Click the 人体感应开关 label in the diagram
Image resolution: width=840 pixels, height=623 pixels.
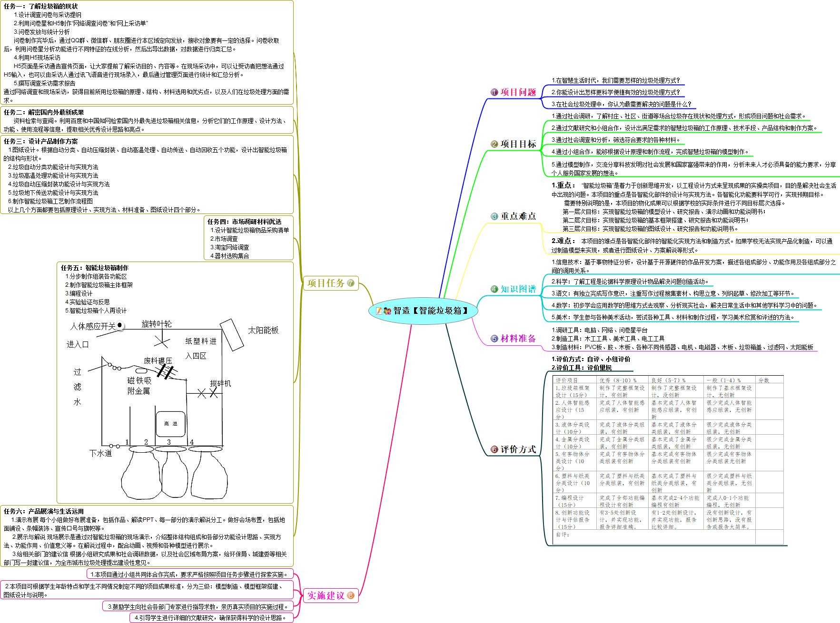[92, 326]
